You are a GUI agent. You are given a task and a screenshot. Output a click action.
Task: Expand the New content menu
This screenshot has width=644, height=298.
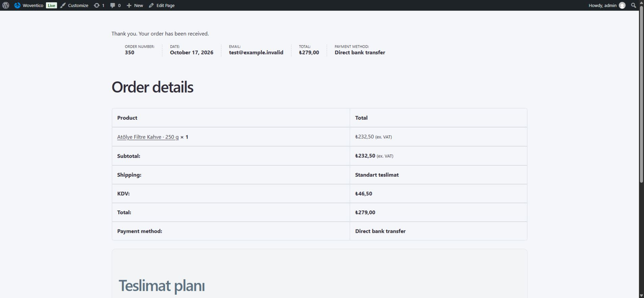[x=135, y=6]
